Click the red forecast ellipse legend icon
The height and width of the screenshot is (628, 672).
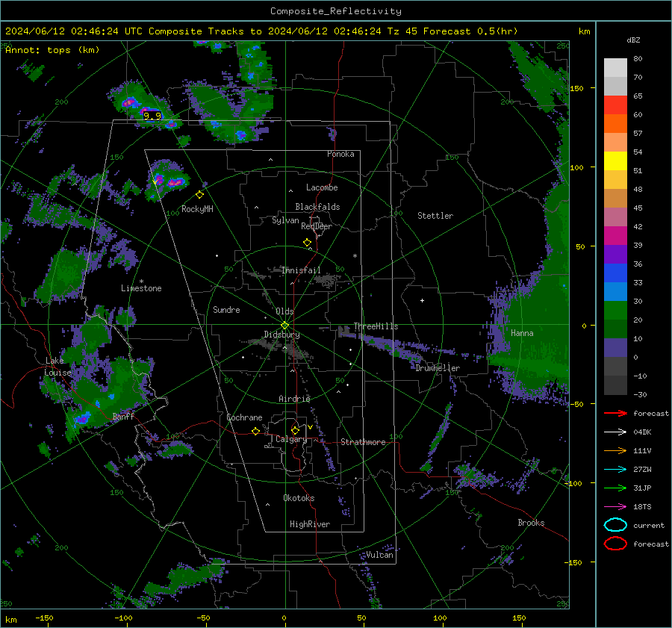[x=615, y=544]
